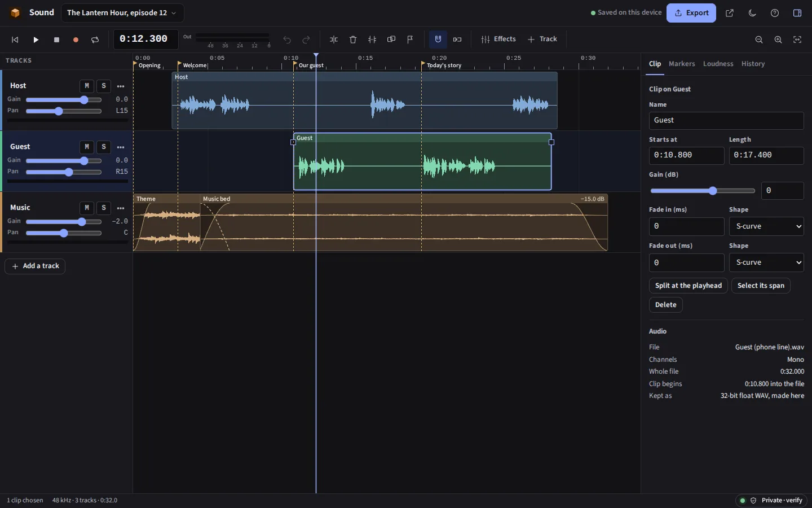
Task: Click the trim icon right of the trash icon
Action: pyautogui.click(x=372, y=40)
